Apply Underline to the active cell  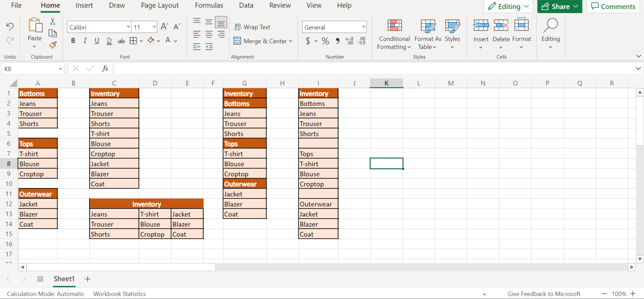tap(97, 40)
